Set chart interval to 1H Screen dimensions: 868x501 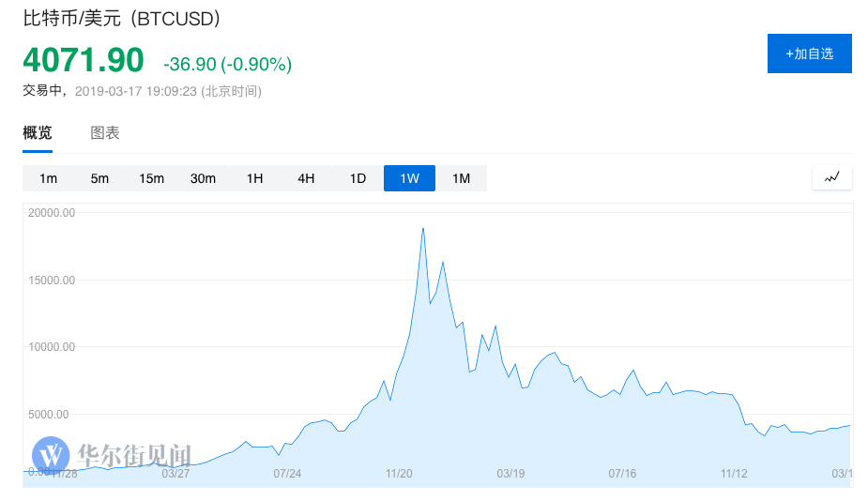tap(254, 178)
